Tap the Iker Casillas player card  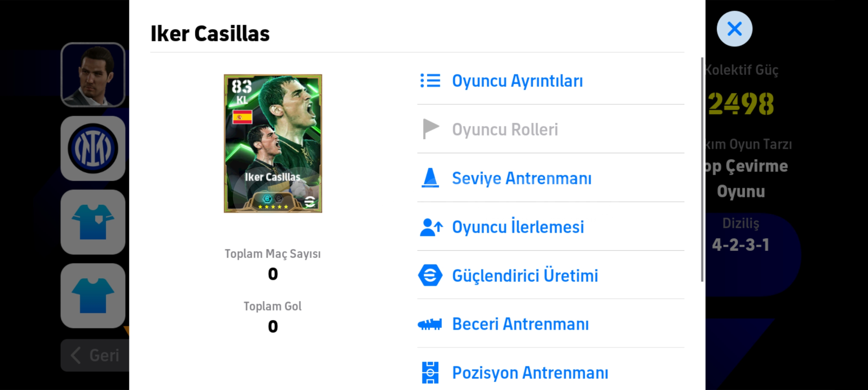click(x=273, y=143)
